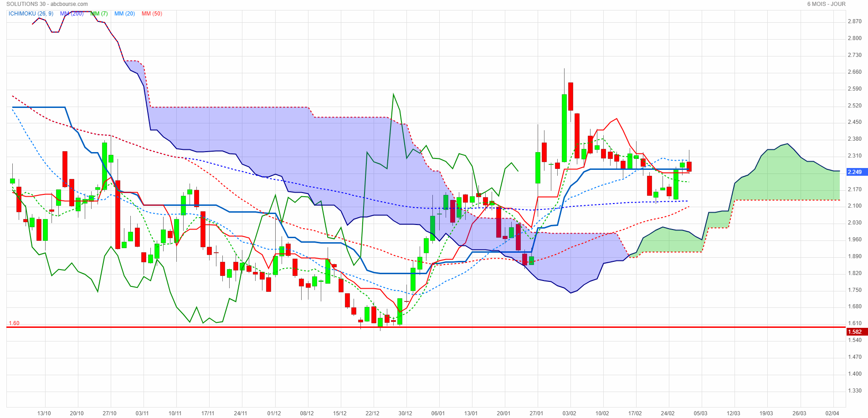Click the 01/12 date axis label
Viewport: 868px width, 418px height.
[x=274, y=413]
